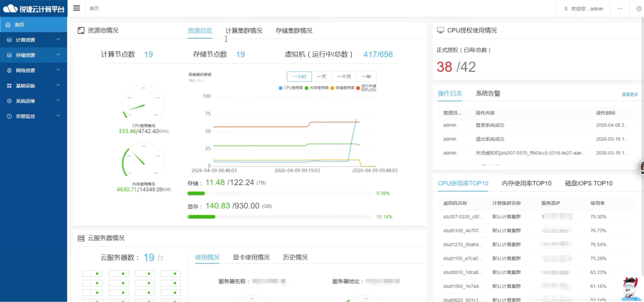Open the 系统告警 tab
Screen dimensions: 644x302
click(488, 93)
